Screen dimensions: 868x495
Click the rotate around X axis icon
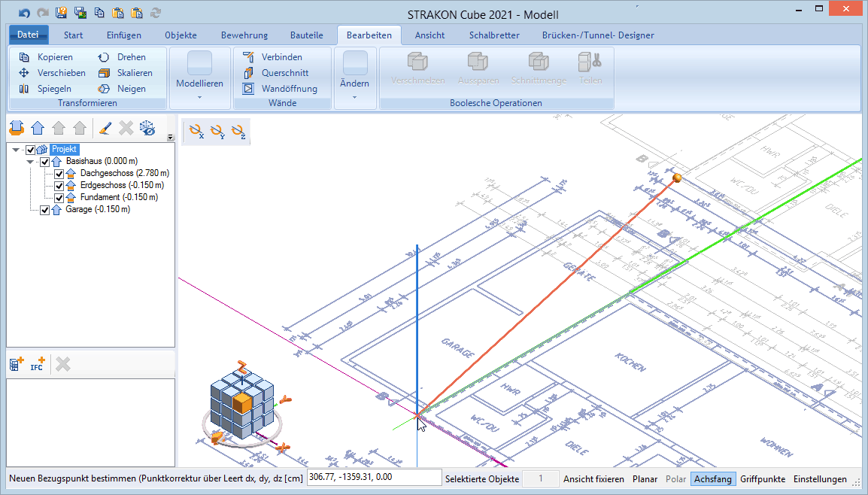196,132
